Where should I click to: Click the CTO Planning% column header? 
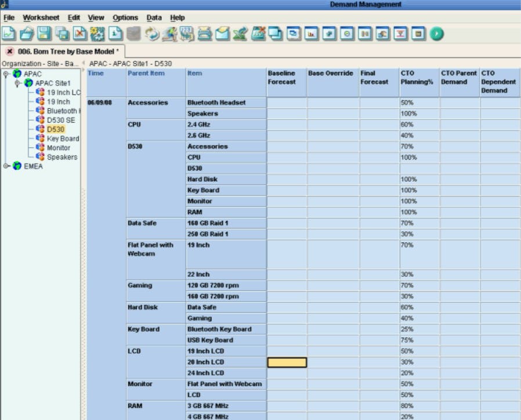419,82
